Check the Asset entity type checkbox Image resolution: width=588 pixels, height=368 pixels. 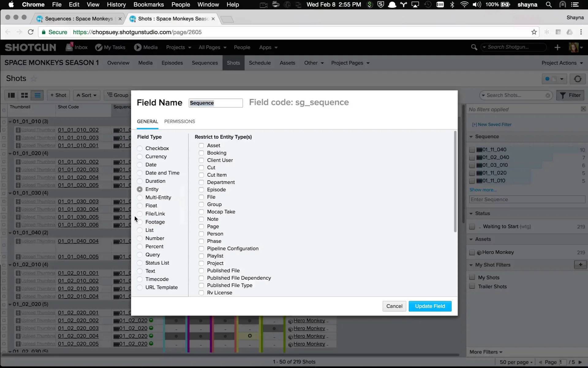(201, 145)
